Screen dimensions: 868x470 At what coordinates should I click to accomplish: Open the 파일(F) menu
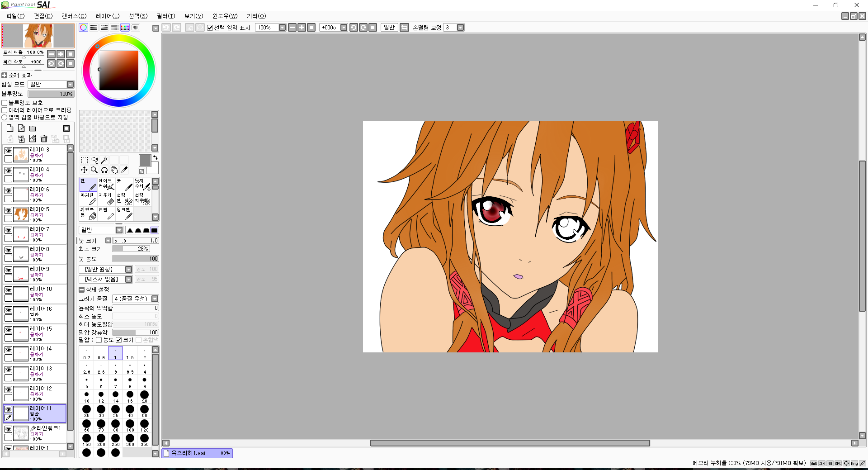15,16
